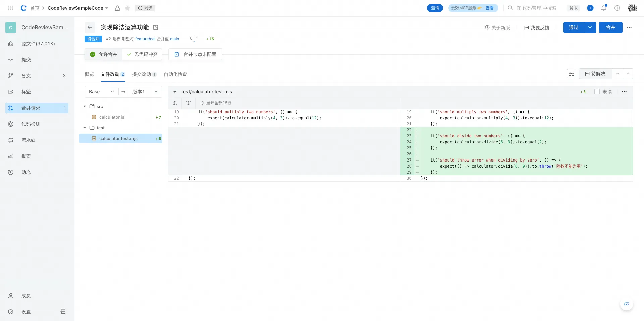
Task: Click the 邀请 invite button
Action: 435,8
